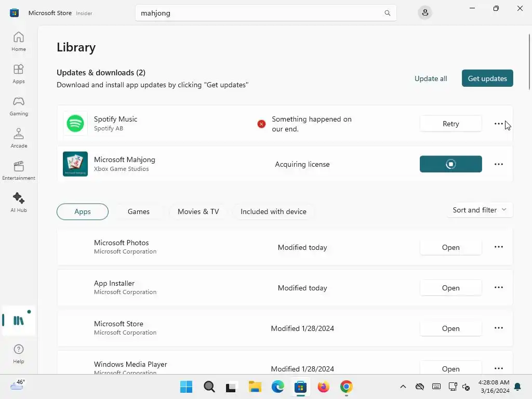Select the Apps filter tab
The width and height of the screenshot is (532, 399).
(83, 212)
